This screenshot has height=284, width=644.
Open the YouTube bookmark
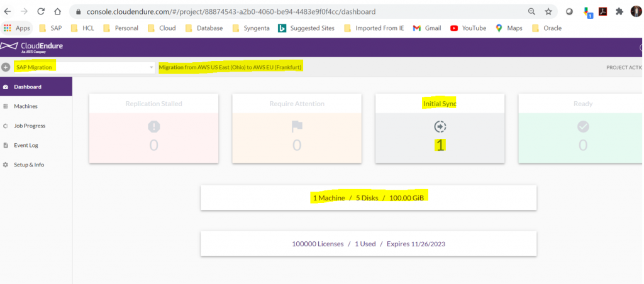(x=468, y=28)
